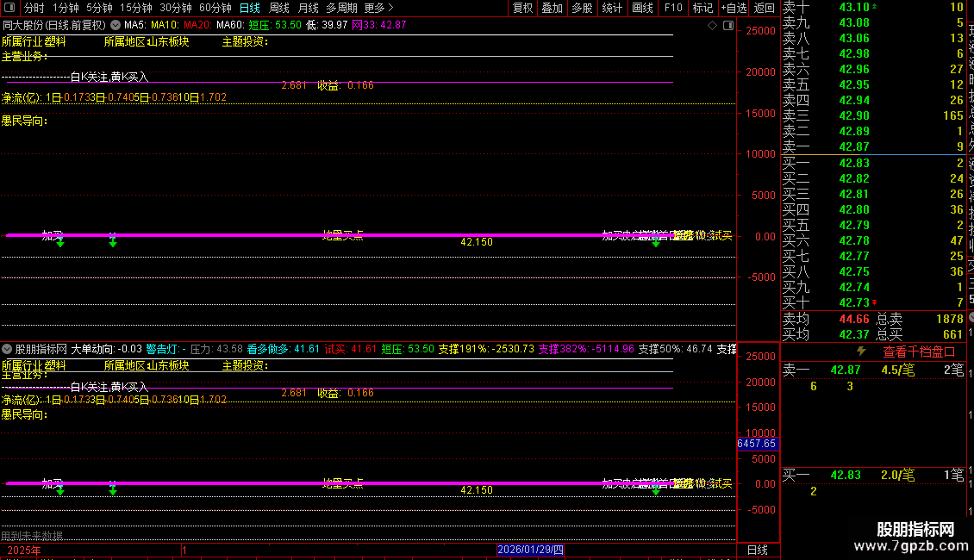The image size is (974, 560).
Task: Toggle the main chart panel layout icon
Action: coord(728,26)
